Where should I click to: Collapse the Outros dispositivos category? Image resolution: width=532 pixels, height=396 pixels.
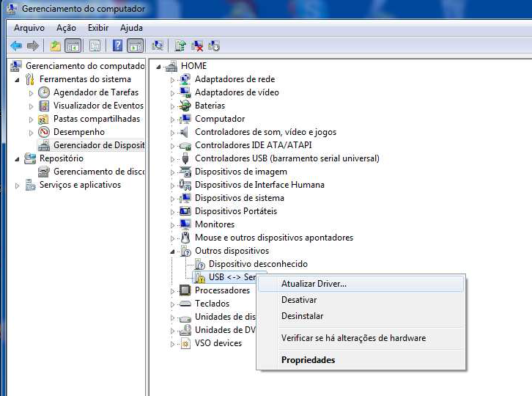click(174, 251)
